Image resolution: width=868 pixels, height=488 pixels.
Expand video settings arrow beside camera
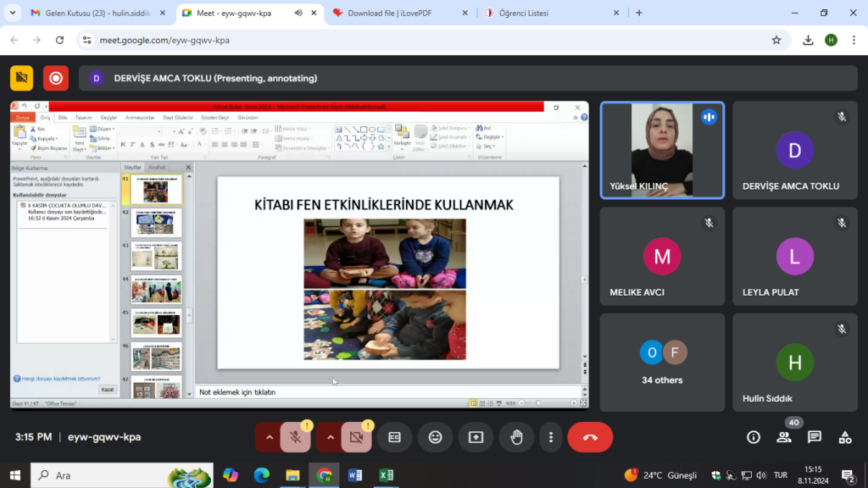(x=331, y=437)
